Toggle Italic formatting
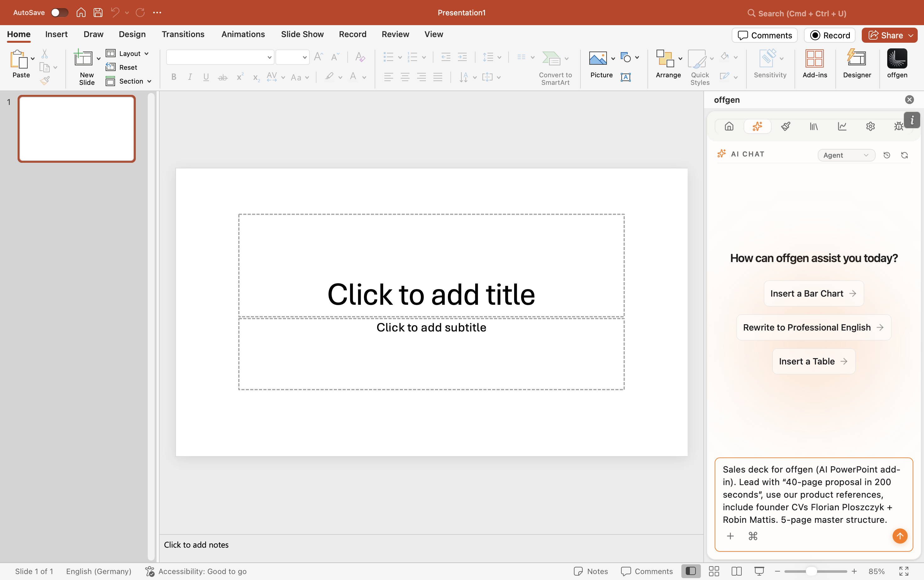Viewport: 924px width, 580px height. pos(190,77)
